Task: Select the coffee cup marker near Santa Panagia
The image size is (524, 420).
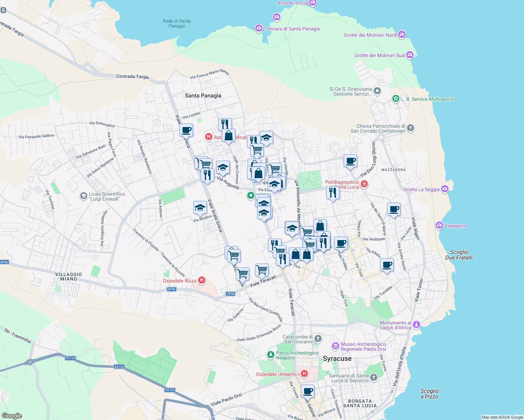Action: point(186,130)
